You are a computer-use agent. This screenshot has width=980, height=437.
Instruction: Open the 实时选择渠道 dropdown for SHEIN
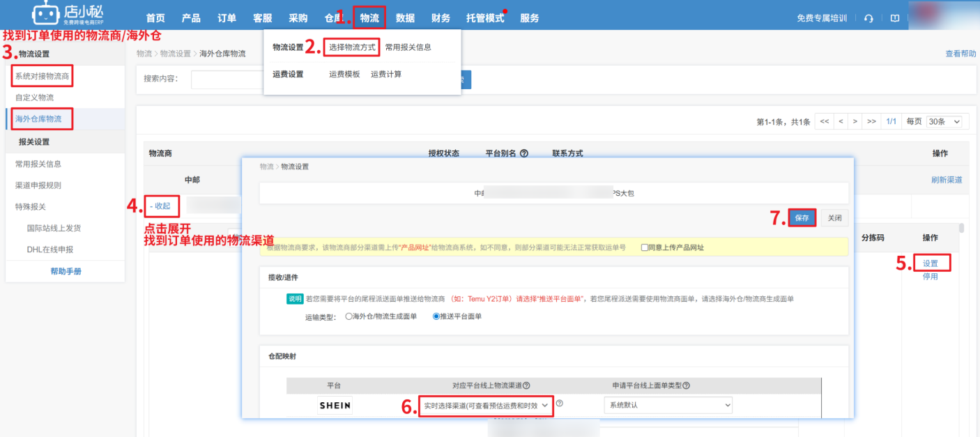[x=486, y=405]
